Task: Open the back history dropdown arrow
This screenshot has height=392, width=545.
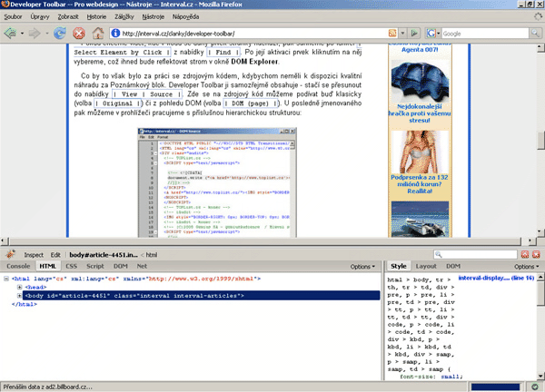Action: coord(22,34)
